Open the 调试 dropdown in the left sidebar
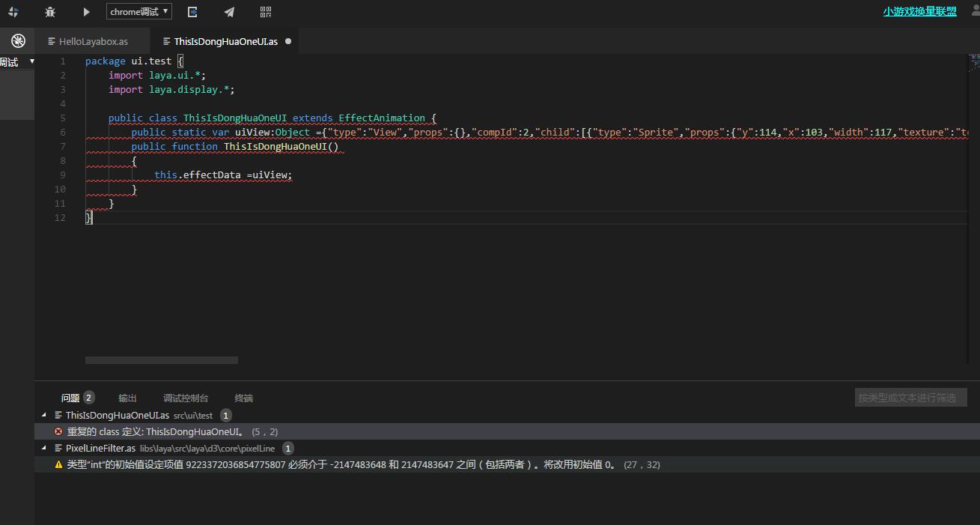The height and width of the screenshot is (525, 980). coord(18,61)
